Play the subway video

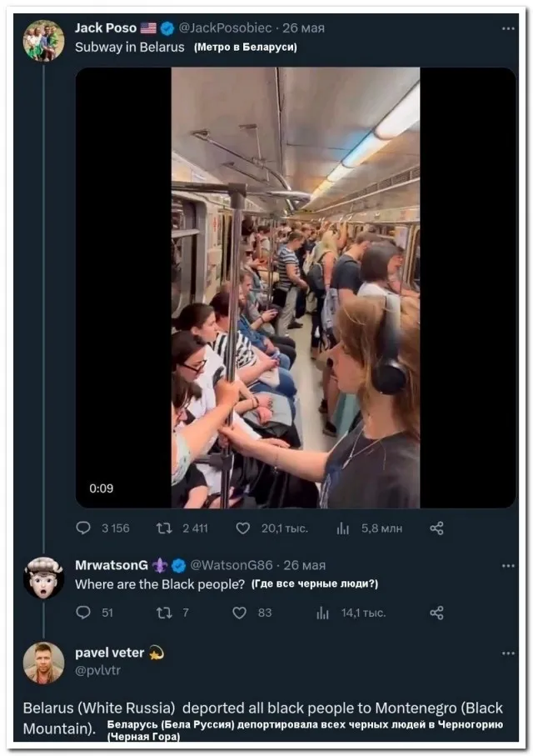point(295,288)
